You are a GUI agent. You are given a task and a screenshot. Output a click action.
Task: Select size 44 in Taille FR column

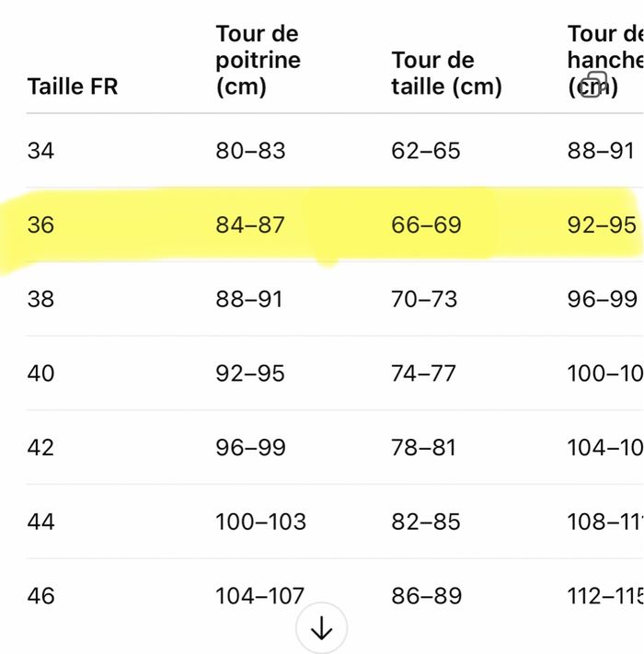tap(41, 522)
